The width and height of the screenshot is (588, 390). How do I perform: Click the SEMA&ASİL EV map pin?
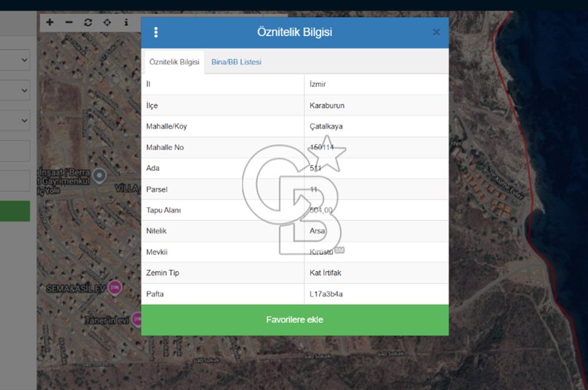coord(115,287)
